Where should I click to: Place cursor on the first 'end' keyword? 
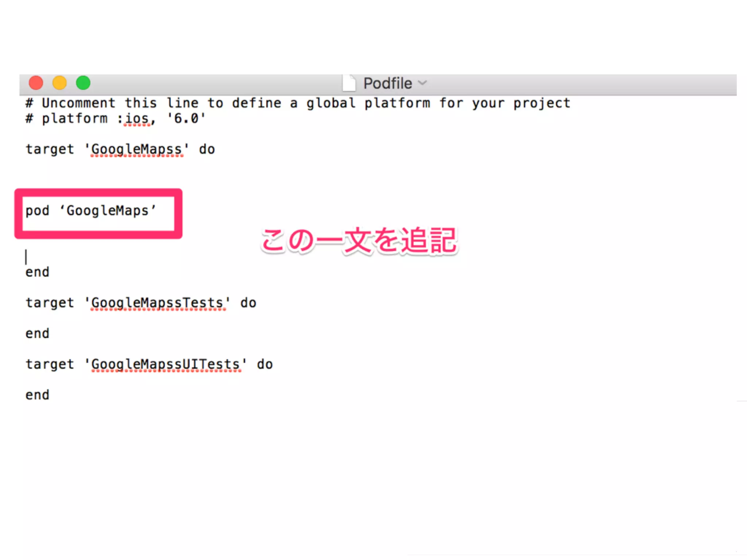pyautogui.click(x=37, y=272)
